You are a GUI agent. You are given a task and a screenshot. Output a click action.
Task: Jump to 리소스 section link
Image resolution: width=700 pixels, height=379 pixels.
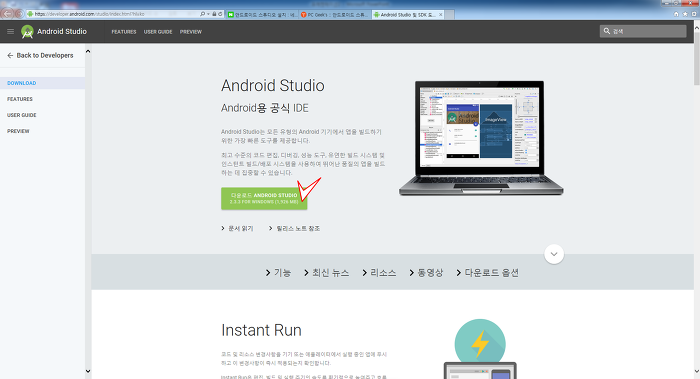coord(379,273)
